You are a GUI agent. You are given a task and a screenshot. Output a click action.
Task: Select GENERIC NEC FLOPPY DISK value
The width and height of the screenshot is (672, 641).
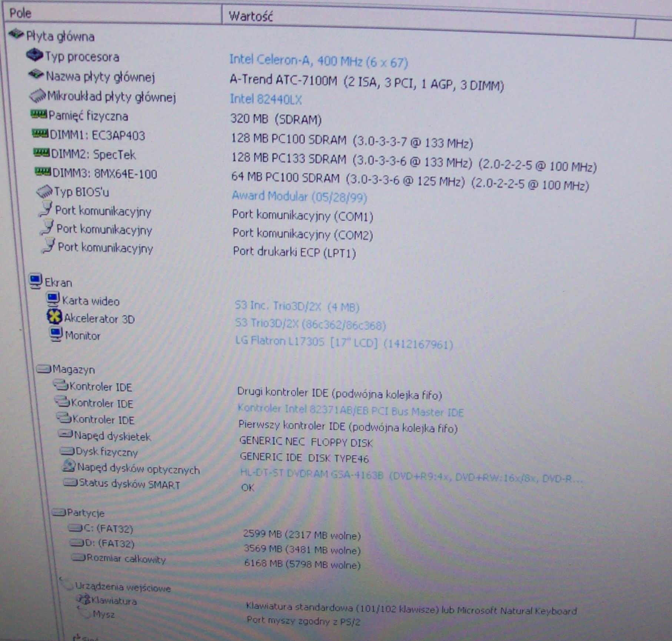click(x=306, y=442)
